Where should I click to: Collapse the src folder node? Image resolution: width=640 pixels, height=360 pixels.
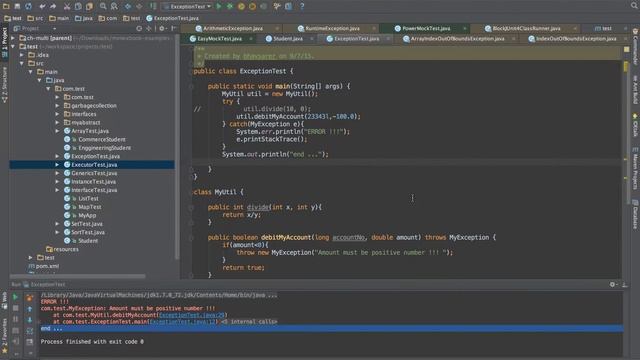(x=22, y=63)
